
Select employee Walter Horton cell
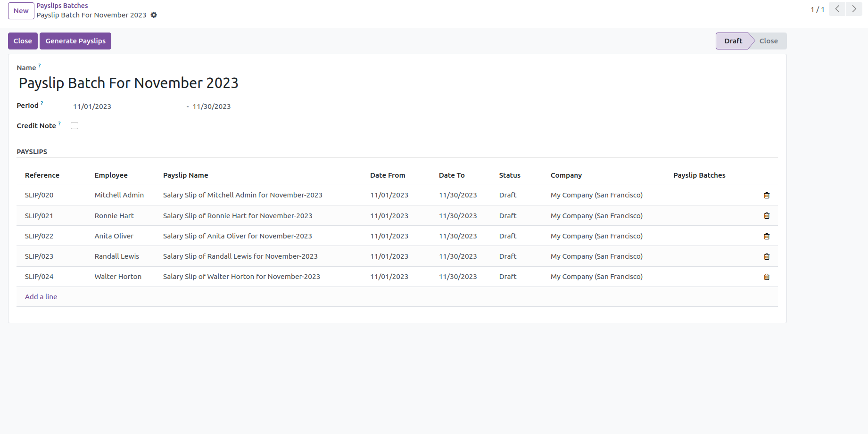pos(118,277)
